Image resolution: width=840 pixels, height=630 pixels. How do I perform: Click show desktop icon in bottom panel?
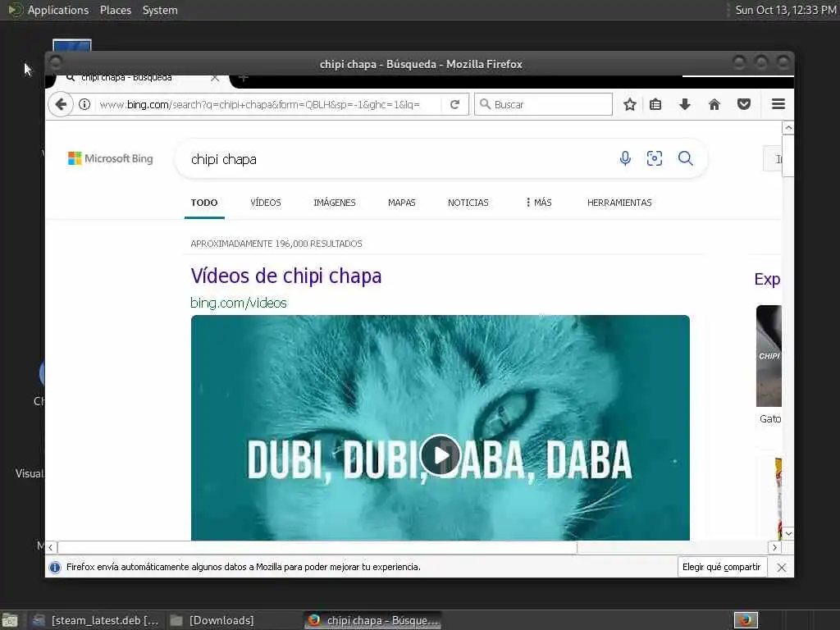click(x=10, y=620)
